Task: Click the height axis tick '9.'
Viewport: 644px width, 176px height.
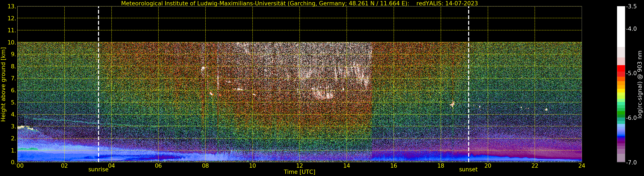Action: 13,54
